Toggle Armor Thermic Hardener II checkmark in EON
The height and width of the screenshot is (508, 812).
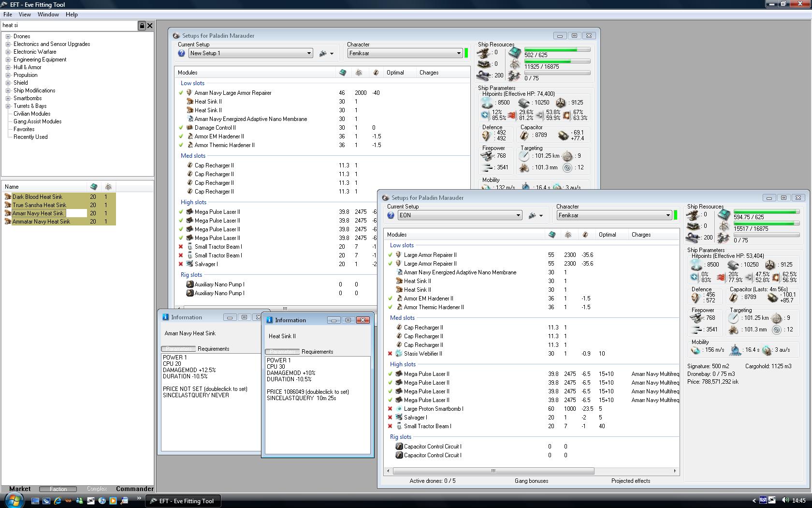(391, 307)
